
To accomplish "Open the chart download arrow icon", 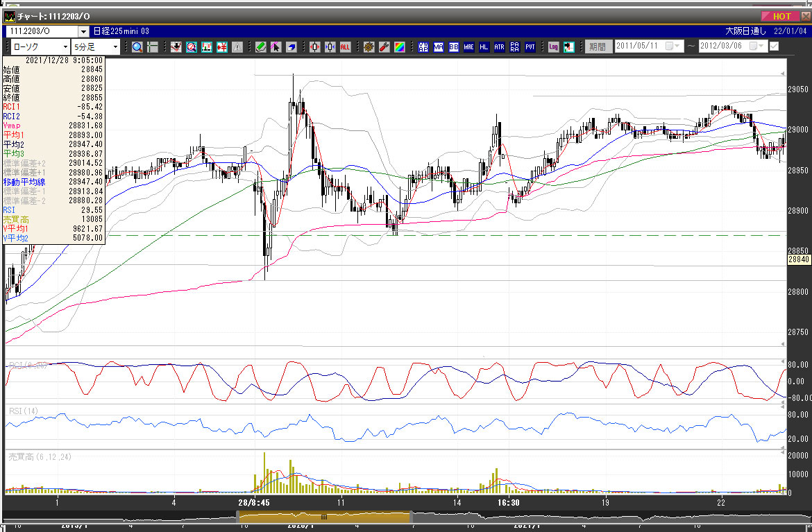I will tap(176, 47).
